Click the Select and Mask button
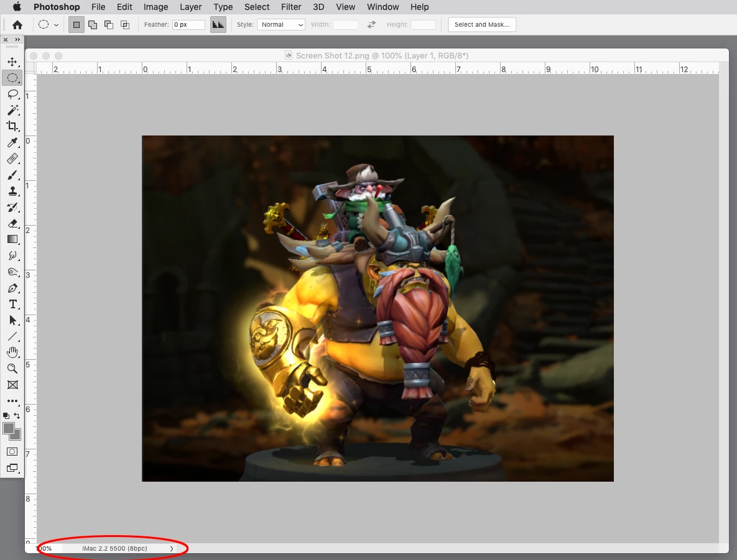Viewport: 737px width, 560px height. click(482, 24)
